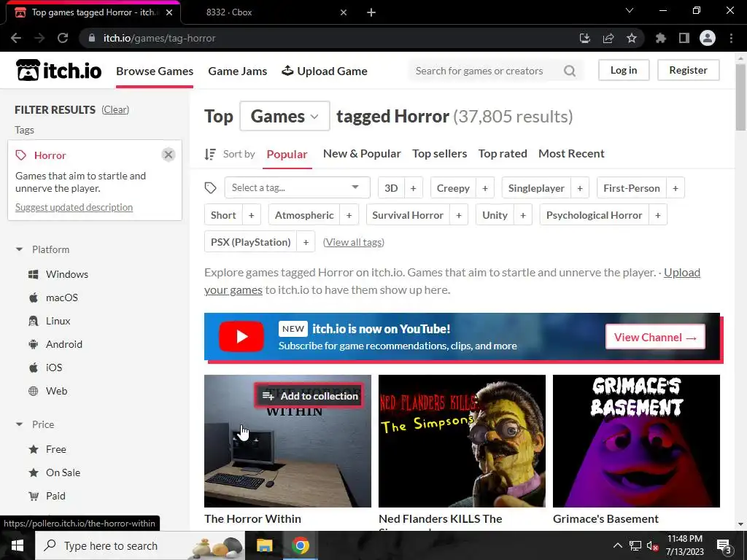Click the install app icon in address bar
Image resolution: width=747 pixels, height=560 pixels.
click(585, 38)
